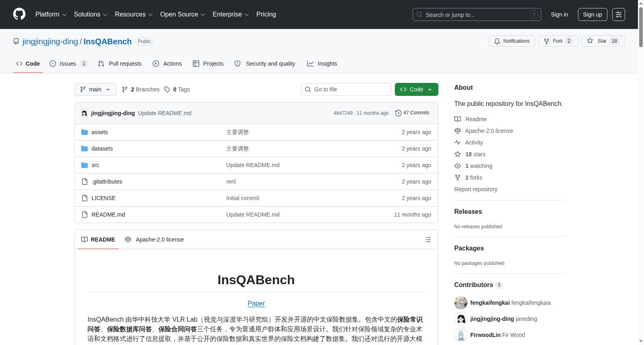Open the command palette icon button
The width and height of the screenshot is (644, 345).
point(619,14)
